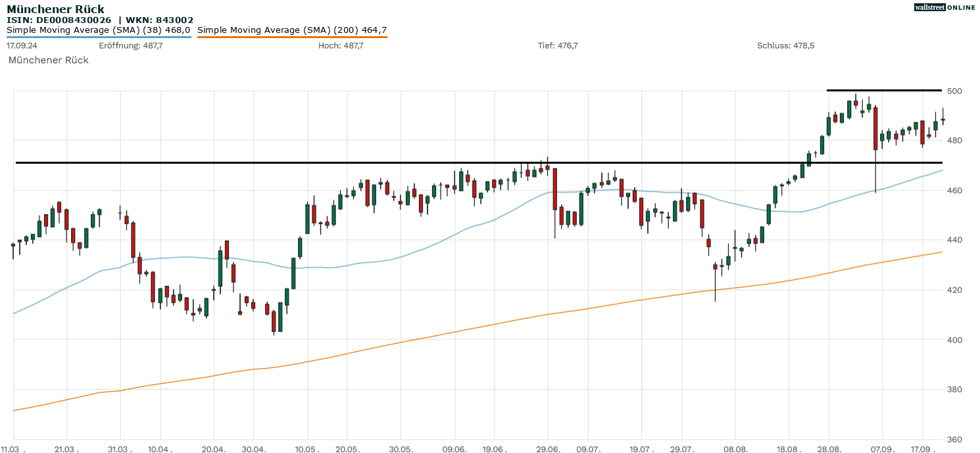The image size is (980, 453).
Task: Click the 500 price axis label
Action: tap(954, 91)
